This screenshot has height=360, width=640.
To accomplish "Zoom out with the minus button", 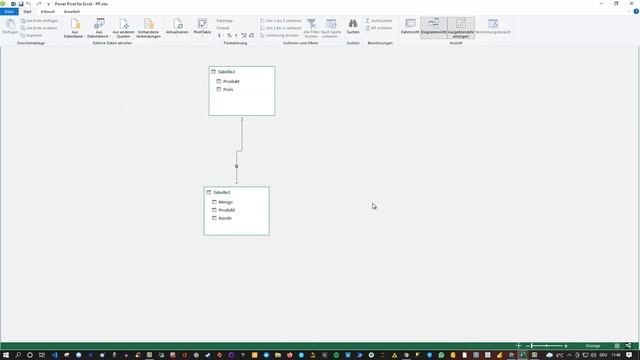I will [527, 346].
